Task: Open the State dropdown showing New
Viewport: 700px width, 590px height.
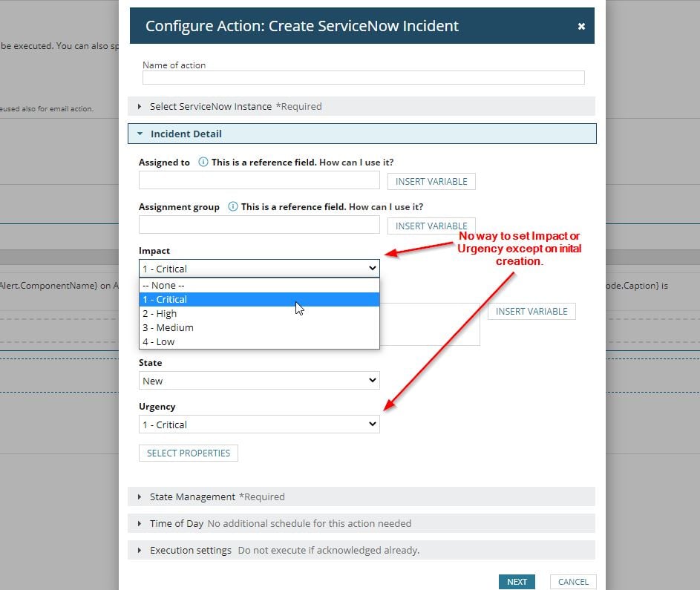Action: click(x=259, y=381)
